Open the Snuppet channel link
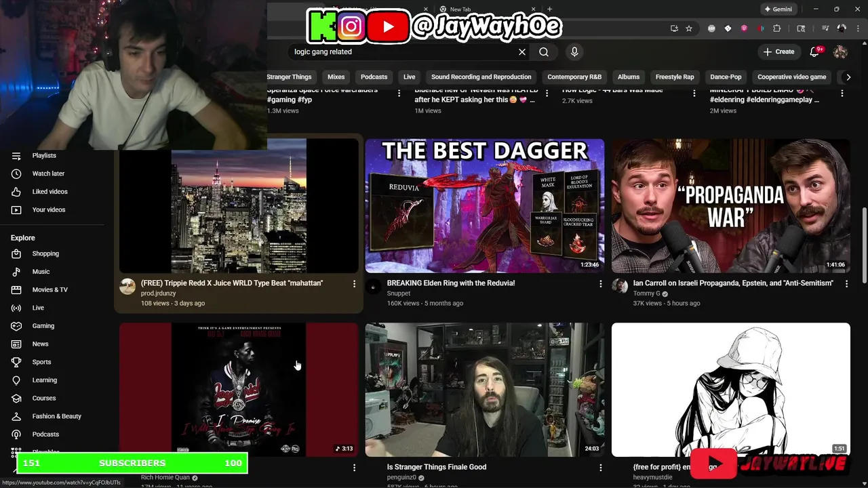This screenshot has width=868, height=488. point(399,293)
